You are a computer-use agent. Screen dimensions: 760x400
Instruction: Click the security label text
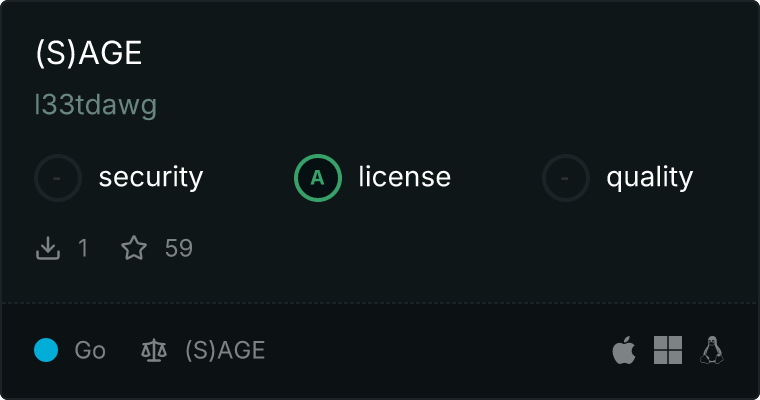150,178
